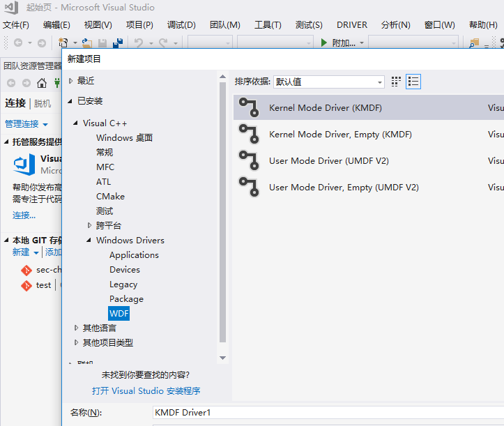Open the View menu
The height and width of the screenshot is (426, 504).
(x=98, y=25)
